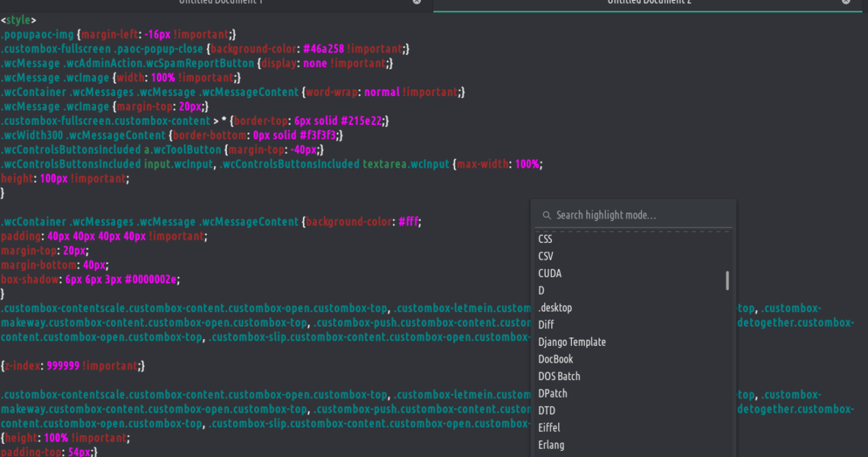The width and height of the screenshot is (868, 457).
Task: Pick CUDA as the highlight mode
Action: [550, 273]
